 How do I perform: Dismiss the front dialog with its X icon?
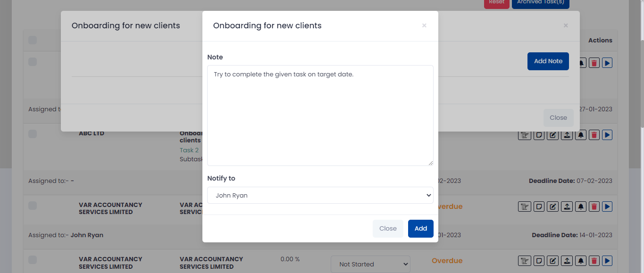coord(424,25)
